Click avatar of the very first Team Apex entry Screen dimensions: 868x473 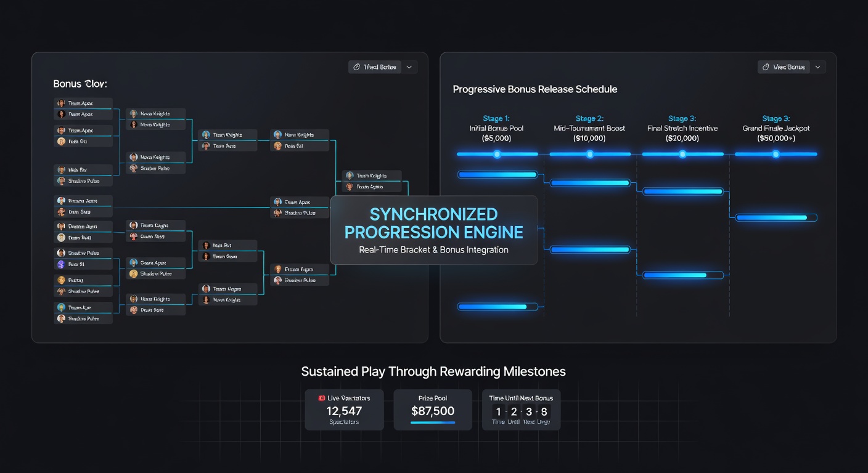[61, 103]
